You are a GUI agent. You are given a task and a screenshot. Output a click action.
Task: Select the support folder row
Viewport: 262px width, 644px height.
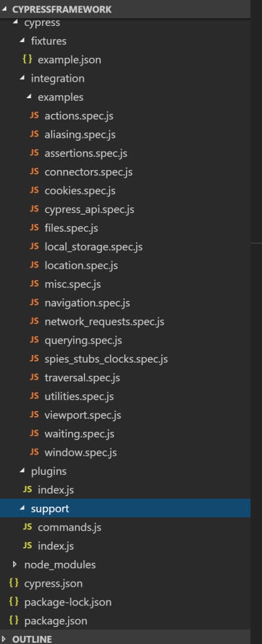125,509
